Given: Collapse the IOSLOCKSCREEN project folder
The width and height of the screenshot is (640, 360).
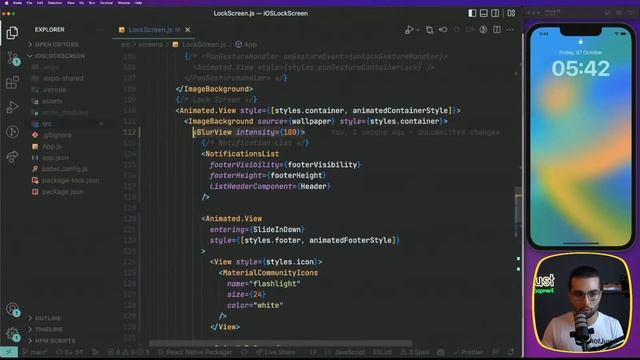Looking at the screenshot, I should pyautogui.click(x=56, y=56).
